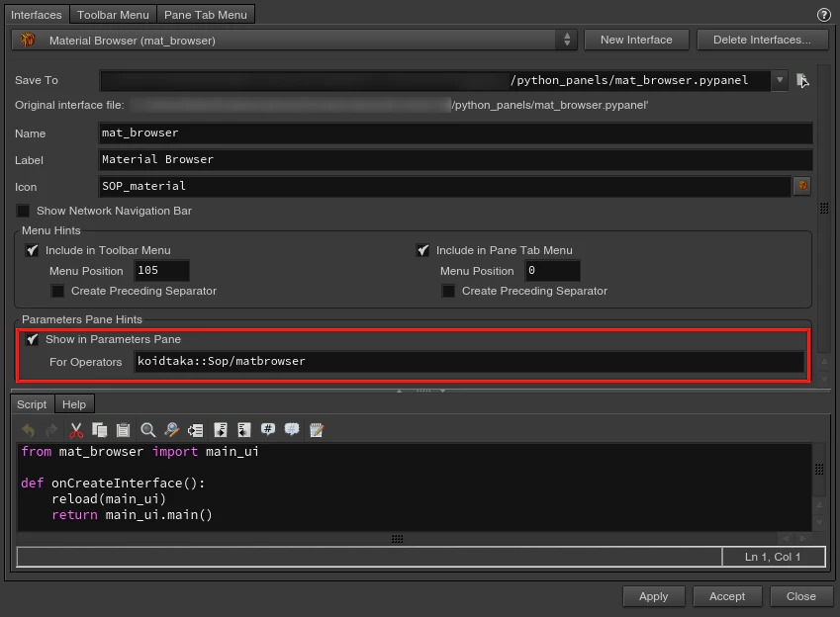Switch to the Toolbar Menu tab
The width and height of the screenshot is (840, 617).
113,15
